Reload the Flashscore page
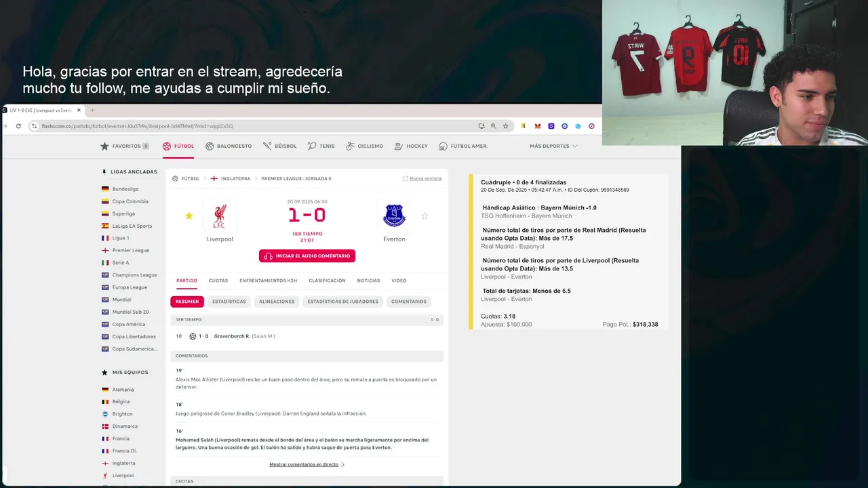Screen dimensions: 868x488 (18, 126)
